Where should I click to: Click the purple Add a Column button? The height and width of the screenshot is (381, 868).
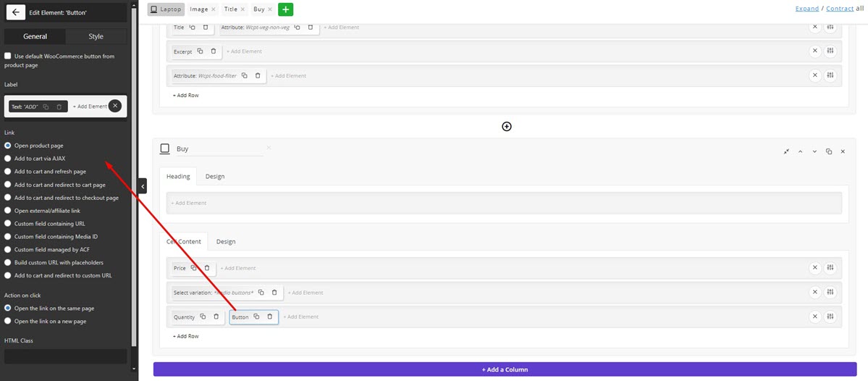tap(505, 369)
